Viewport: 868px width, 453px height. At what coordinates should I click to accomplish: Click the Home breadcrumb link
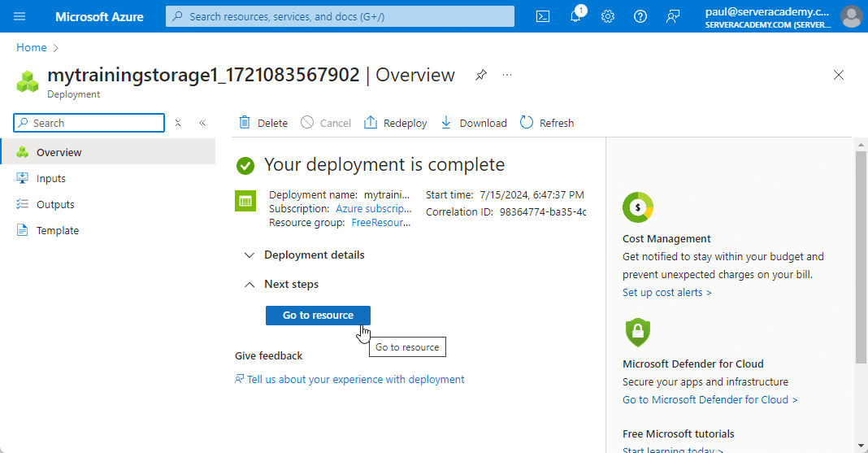pyautogui.click(x=32, y=48)
